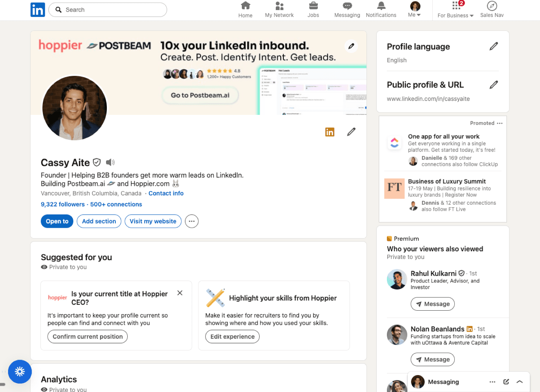Expand the Me account dropdown
This screenshot has width=540, height=392.
point(415,10)
